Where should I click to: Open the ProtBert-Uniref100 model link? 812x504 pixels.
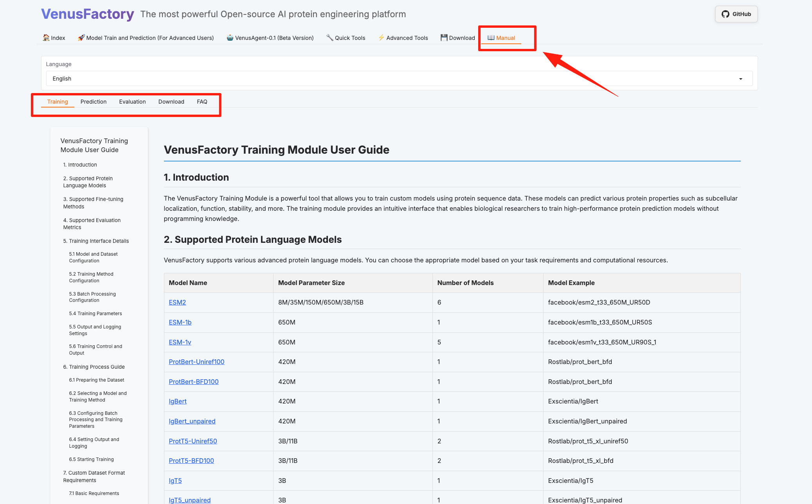(196, 362)
